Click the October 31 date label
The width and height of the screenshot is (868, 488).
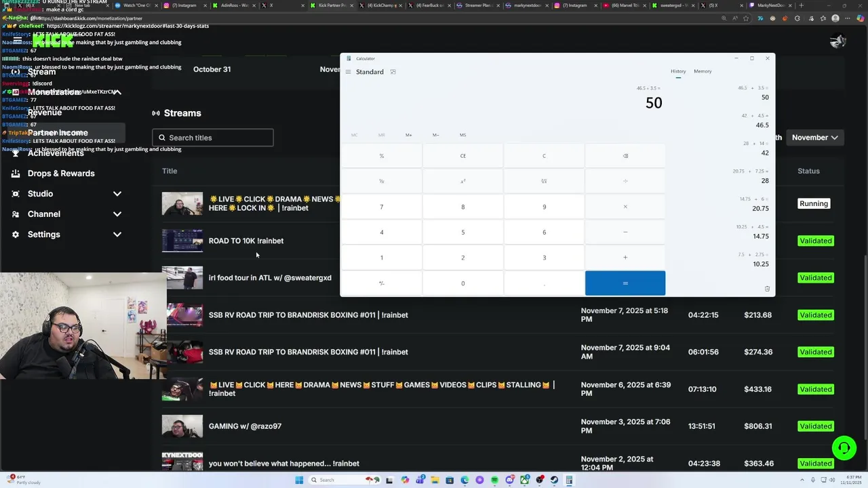pyautogui.click(x=212, y=69)
